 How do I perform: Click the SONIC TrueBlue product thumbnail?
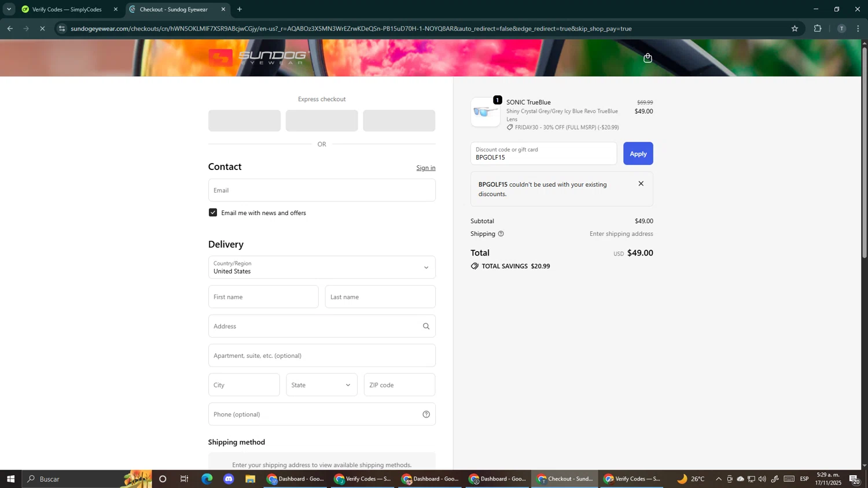coord(486,112)
